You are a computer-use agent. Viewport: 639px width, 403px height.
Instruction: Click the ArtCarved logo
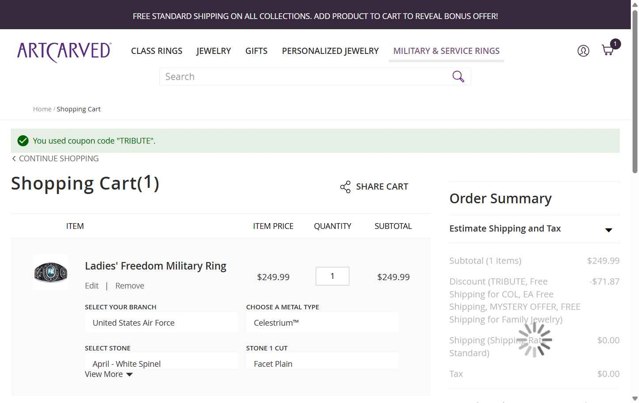64,52
